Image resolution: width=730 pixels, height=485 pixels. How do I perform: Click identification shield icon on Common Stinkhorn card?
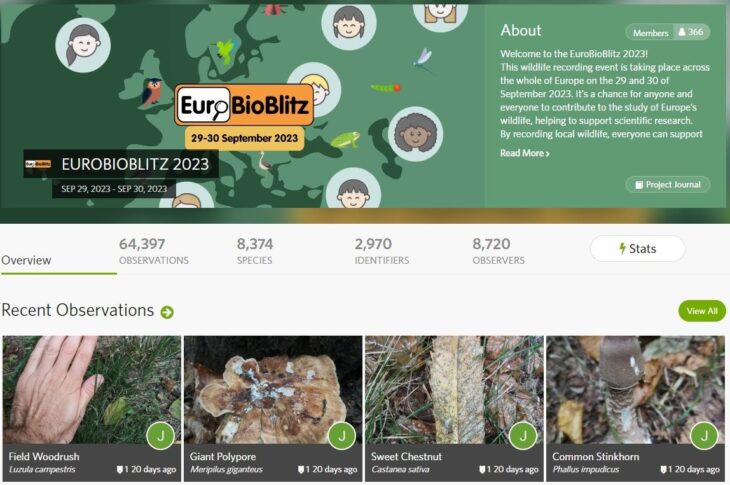point(663,470)
